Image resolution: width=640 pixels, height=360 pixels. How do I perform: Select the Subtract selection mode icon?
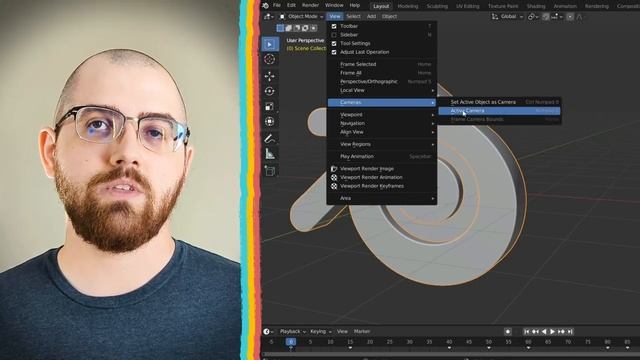[x=297, y=28]
